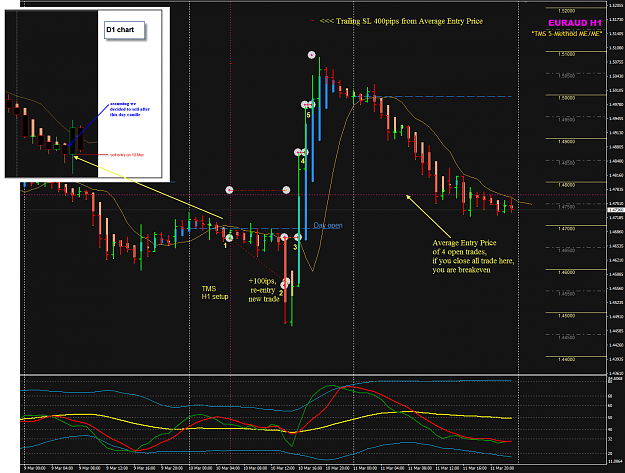Click the highlighted current price tag on the price axis
Image resolution: width=625 pixels, height=473 pixels.
click(616, 209)
